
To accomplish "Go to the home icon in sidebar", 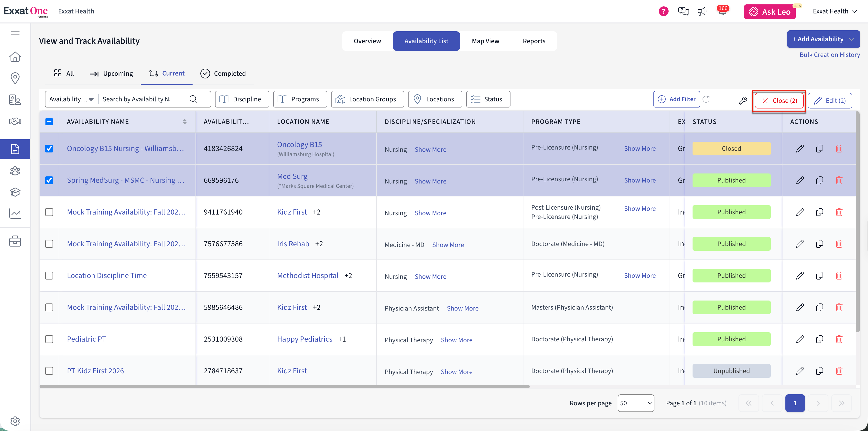I will tap(15, 57).
